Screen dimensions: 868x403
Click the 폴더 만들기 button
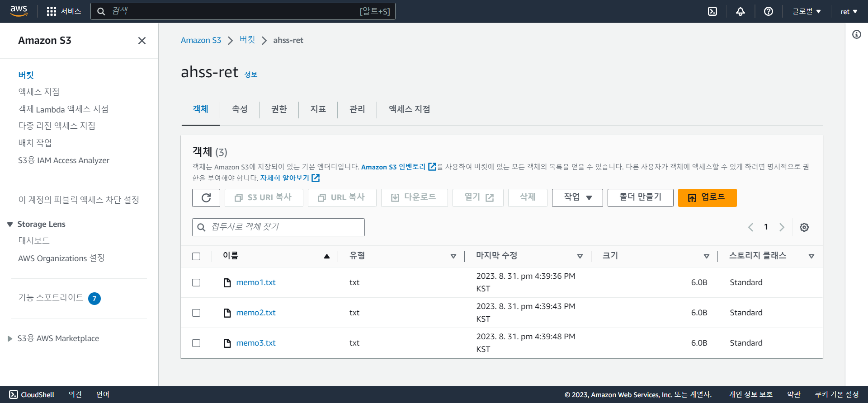(641, 198)
